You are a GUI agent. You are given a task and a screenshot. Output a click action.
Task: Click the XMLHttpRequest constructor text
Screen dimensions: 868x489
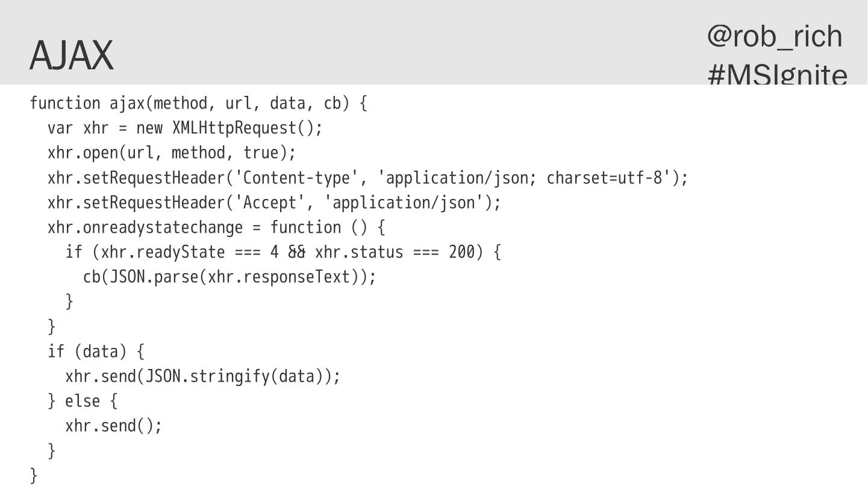coord(243,128)
